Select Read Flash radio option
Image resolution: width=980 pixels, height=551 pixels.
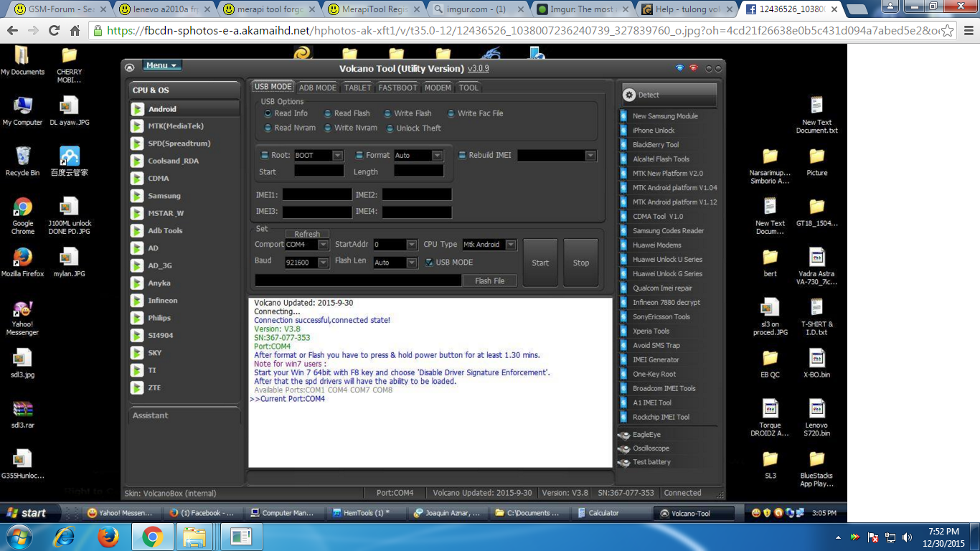click(328, 113)
